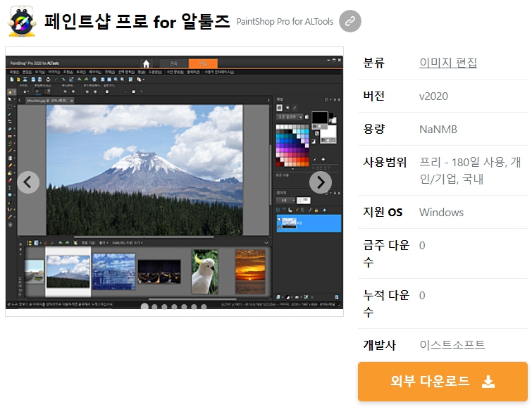Click the 사용범위 label
The height and width of the screenshot is (407, 532).
[x=385, y=163]
